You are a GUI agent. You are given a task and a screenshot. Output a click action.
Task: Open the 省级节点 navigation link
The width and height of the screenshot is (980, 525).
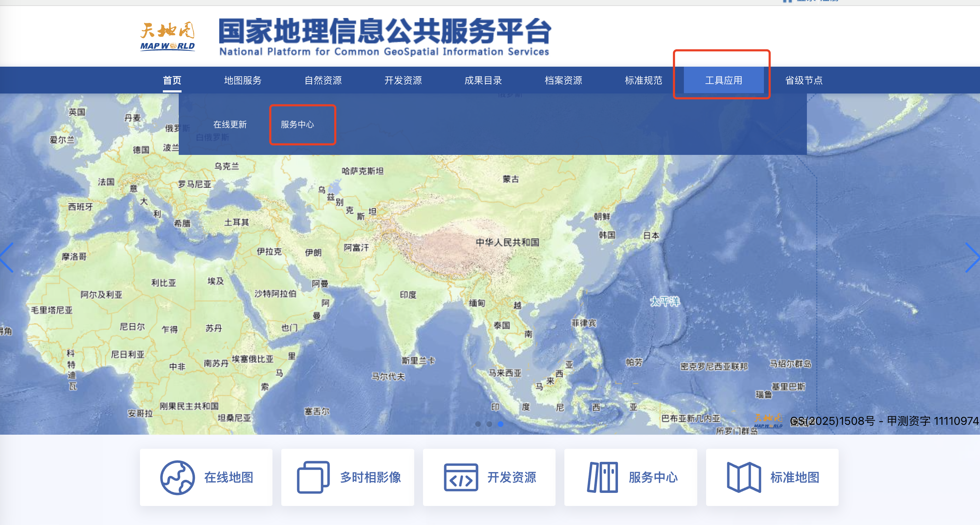tap(803, 80)
